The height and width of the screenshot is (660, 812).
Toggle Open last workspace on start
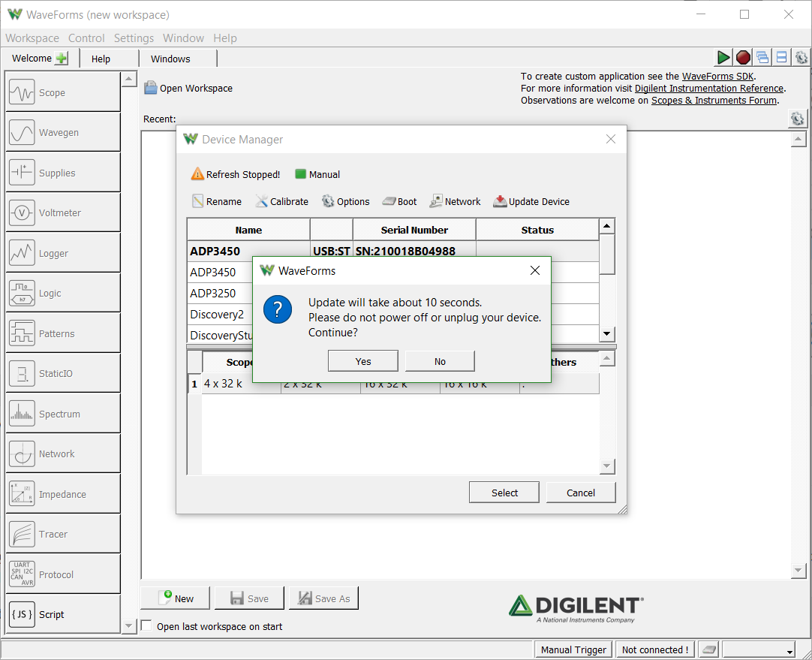[147, 625]
